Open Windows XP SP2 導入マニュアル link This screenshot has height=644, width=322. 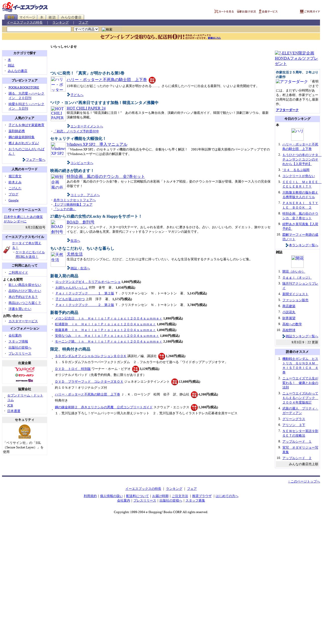(x=97, y=144)
